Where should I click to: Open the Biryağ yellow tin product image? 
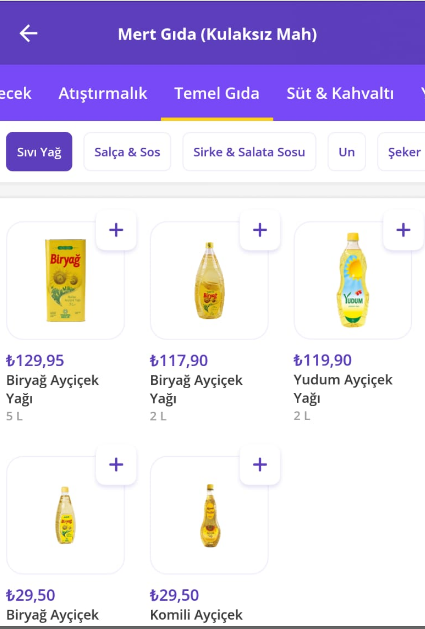pos(65,280)
